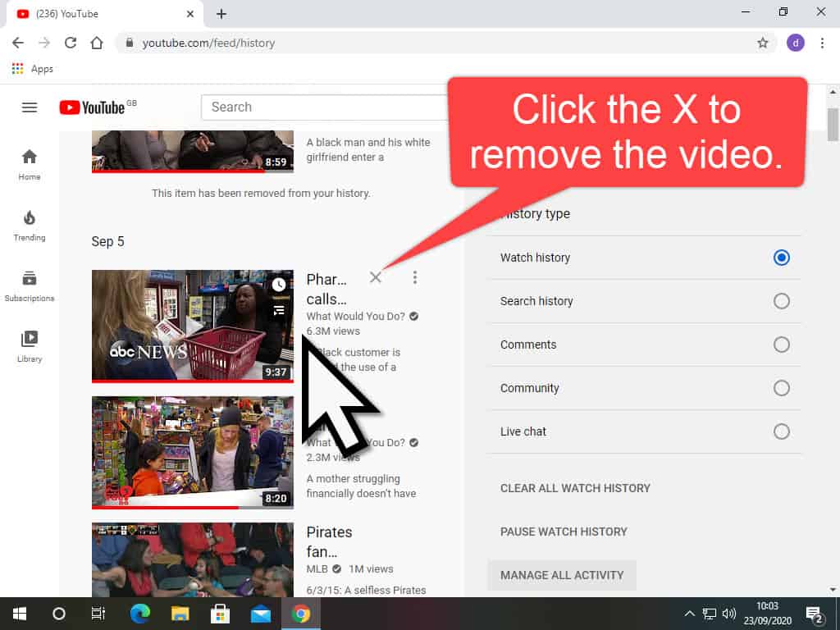Click the Add to queue icon on thumbnail
Image resolution: width=840 pixels, height=630 pixels.
(x=279, y=310)
